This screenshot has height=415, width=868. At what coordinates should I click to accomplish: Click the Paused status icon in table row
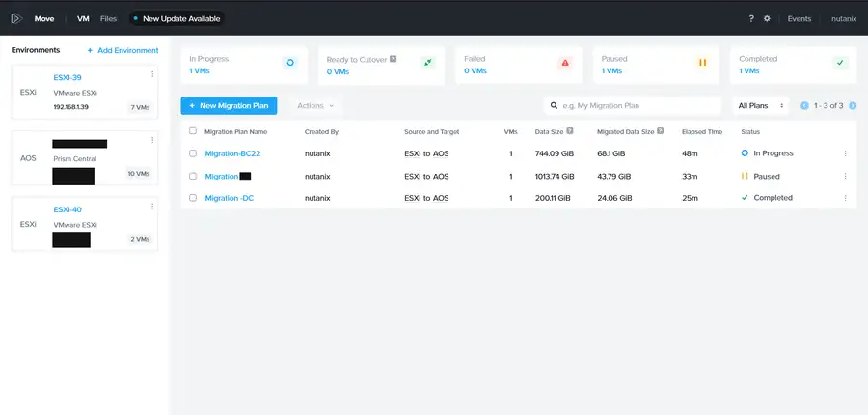click(x=745, y=176)
